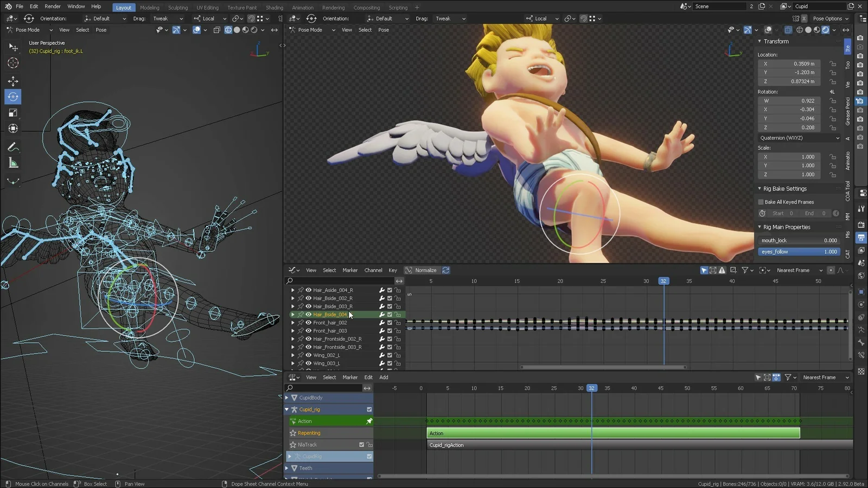This screenshot has width=868, height=488.
Task: Select the Cursor tool
Action: point(13,63)
